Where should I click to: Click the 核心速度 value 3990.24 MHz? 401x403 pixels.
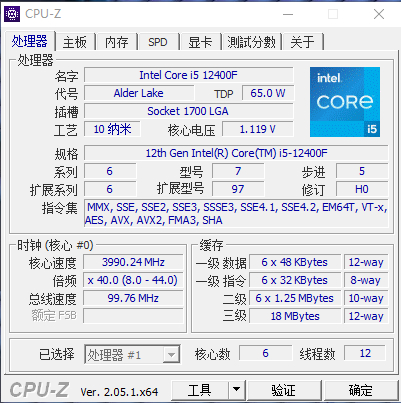coord(133,262)
